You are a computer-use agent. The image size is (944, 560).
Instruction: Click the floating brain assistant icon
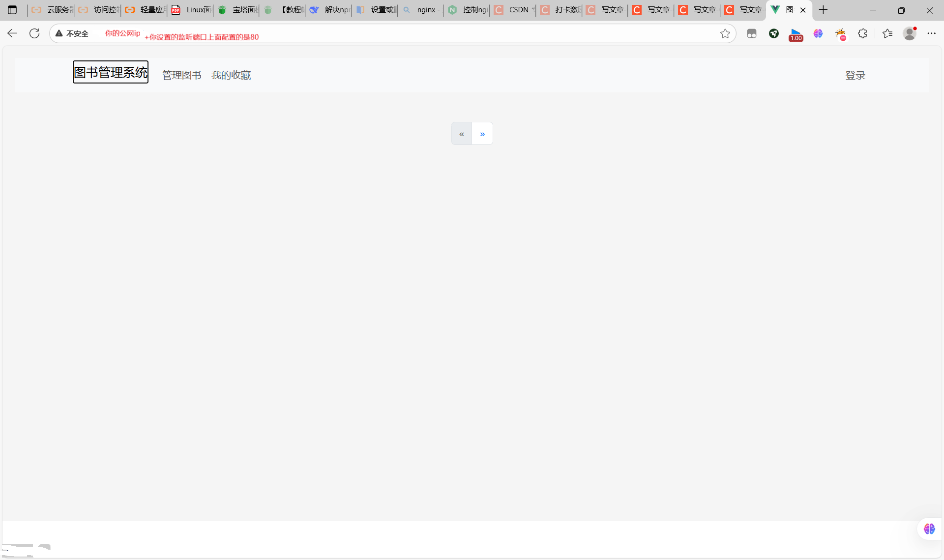(929, 529)
